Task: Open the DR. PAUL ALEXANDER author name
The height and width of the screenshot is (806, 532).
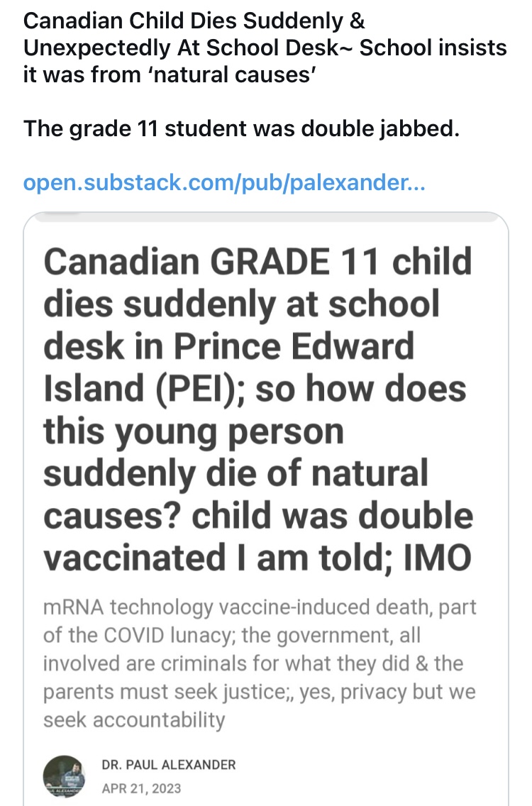Action: click(x=169, y=764)
